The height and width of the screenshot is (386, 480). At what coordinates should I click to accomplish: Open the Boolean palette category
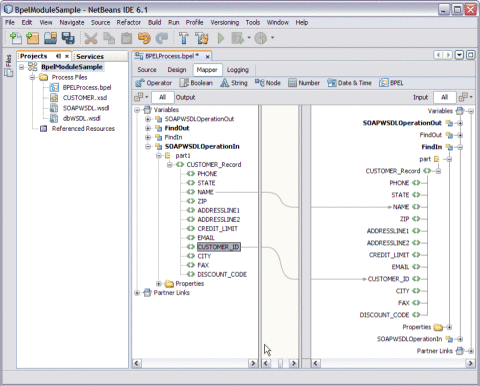point(196,83)
